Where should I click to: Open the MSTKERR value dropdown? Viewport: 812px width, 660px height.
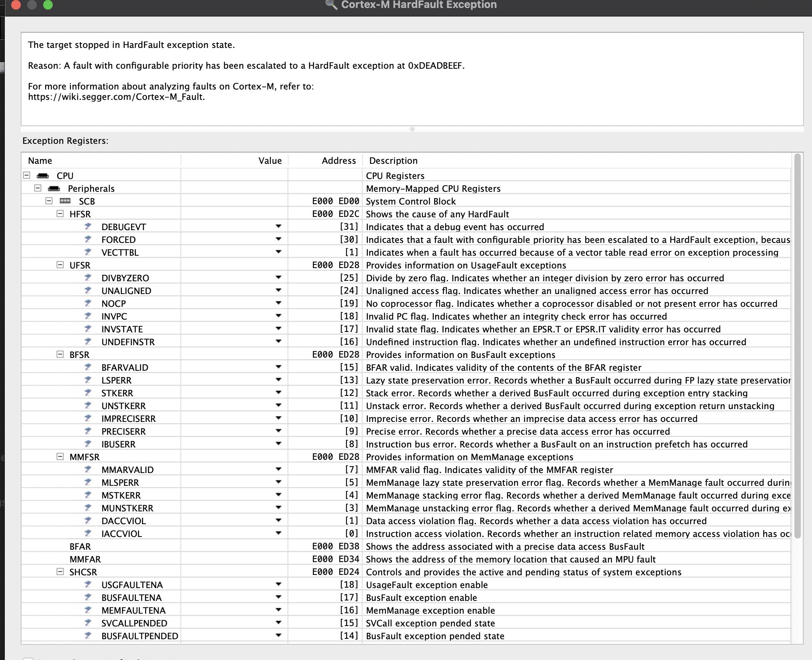tap(279, 495)
